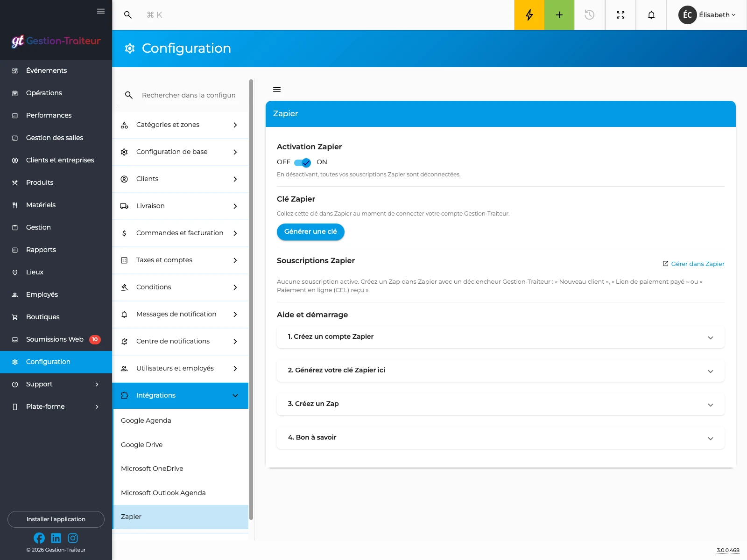Screen dimensions: 747x560
Task: Expand Catégories et zones chevron
Action: (x=235, y=125)
